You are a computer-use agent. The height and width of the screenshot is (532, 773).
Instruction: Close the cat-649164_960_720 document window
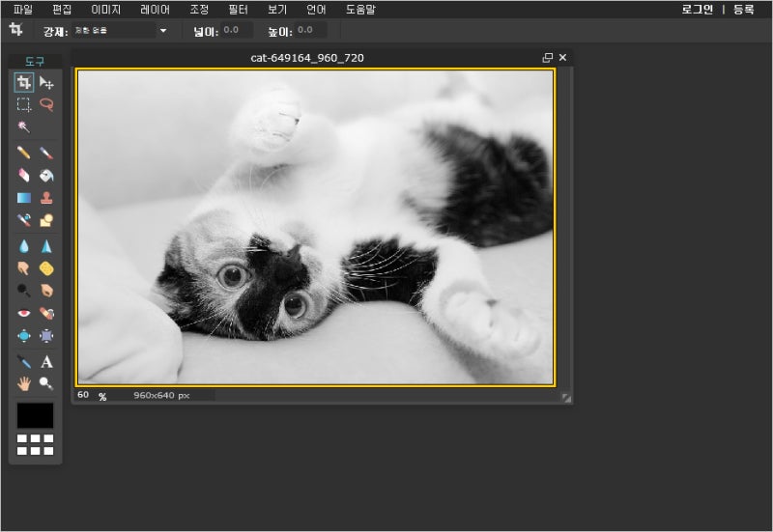[x=562, y=58]
